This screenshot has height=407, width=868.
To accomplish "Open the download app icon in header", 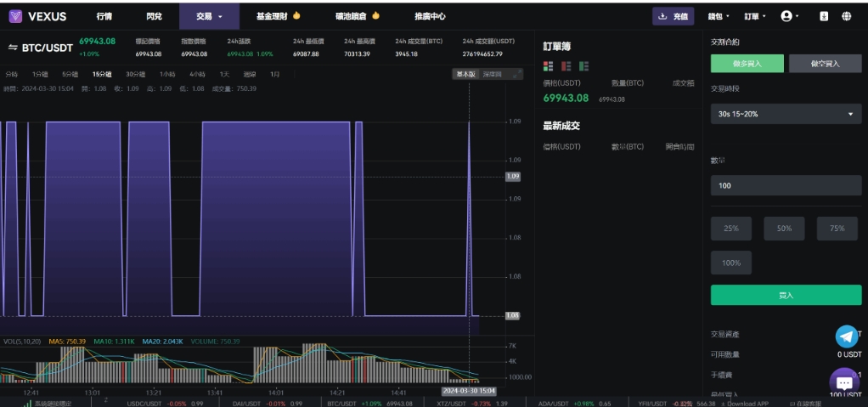I will (824, 16).
